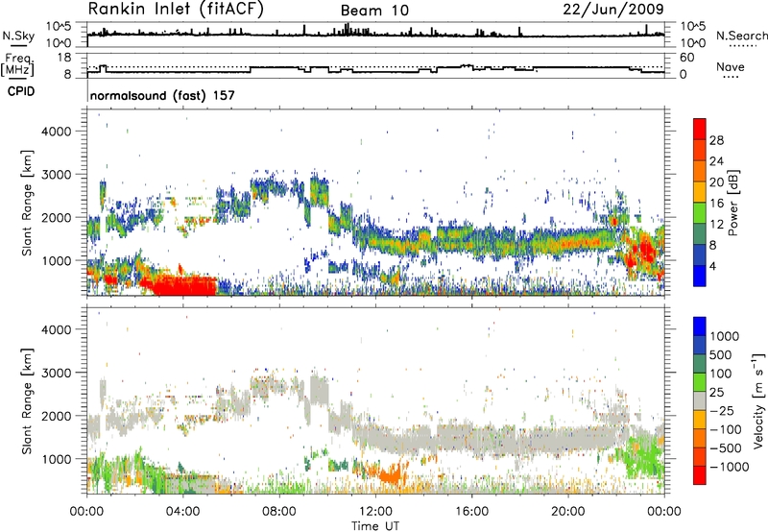Click the solid line sample under "N.Sky"
Image resolution: width=768 pixels, height=532 pixels.
point(18,46)
